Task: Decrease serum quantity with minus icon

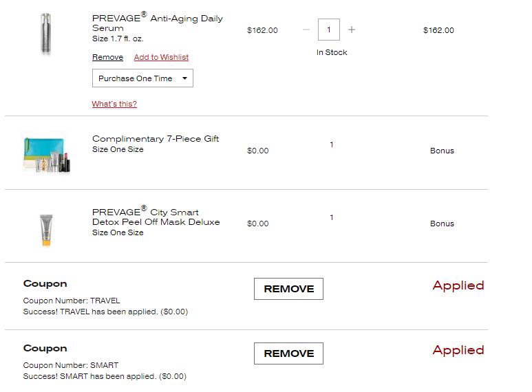Action: (306, 30)
